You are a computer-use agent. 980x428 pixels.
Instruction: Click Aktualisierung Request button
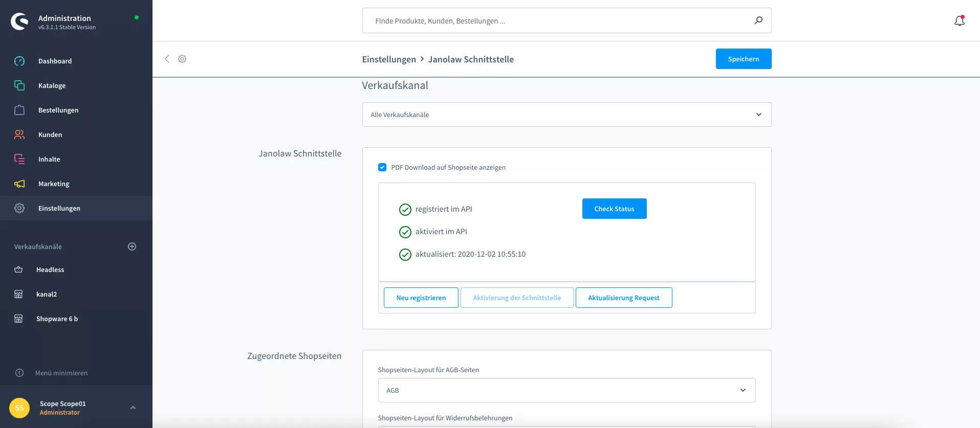coord(623,298)
